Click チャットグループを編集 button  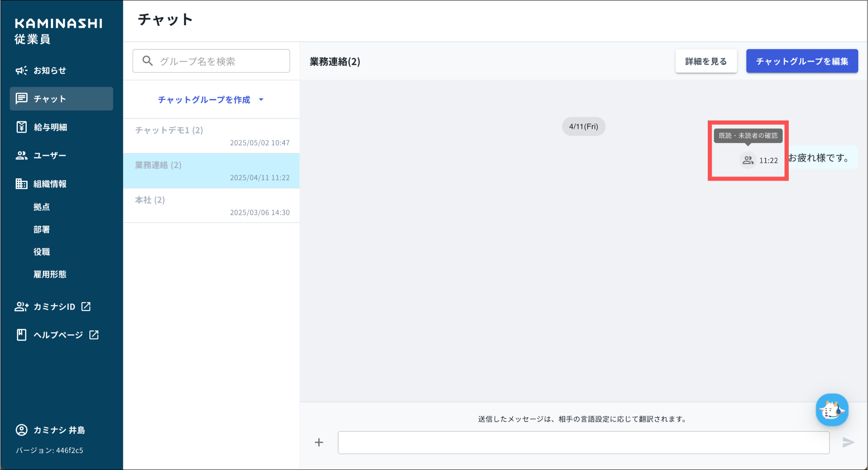tap(801, 62)
